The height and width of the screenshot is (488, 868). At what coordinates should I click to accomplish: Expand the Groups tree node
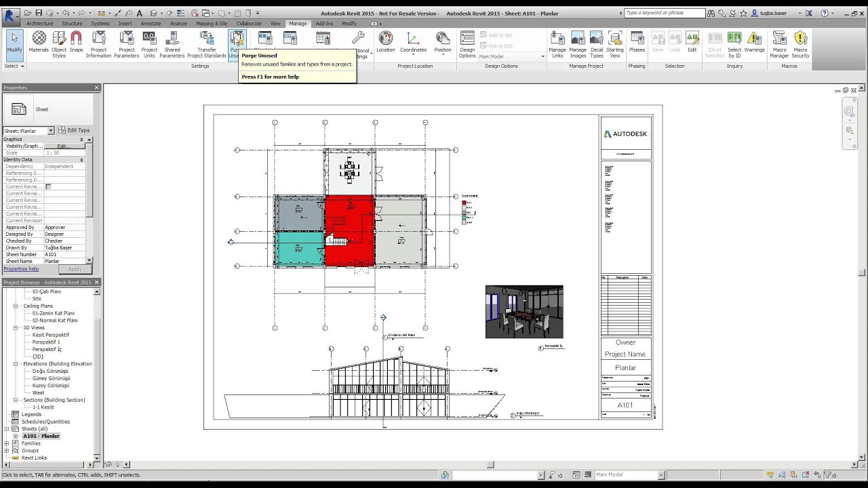pyautogui.click(x=7, y=450)
